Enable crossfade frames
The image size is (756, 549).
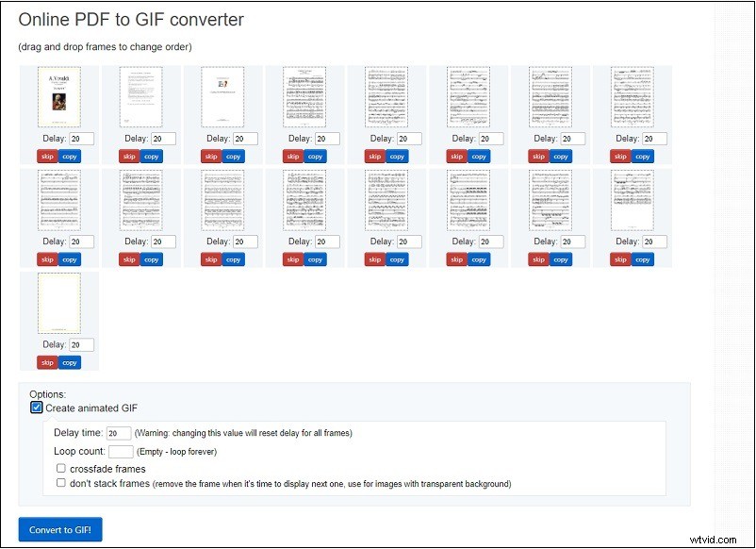pyautogui.click(x=62, y=468)
